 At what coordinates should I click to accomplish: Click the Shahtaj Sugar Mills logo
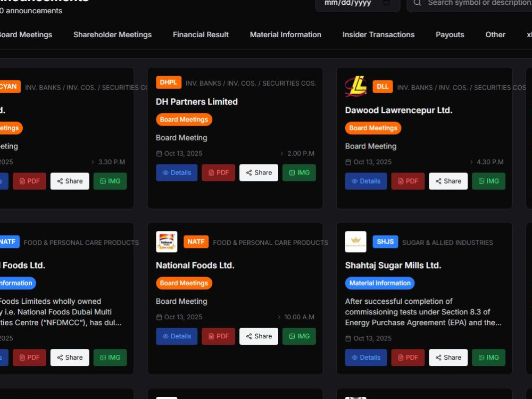point(355,242)
